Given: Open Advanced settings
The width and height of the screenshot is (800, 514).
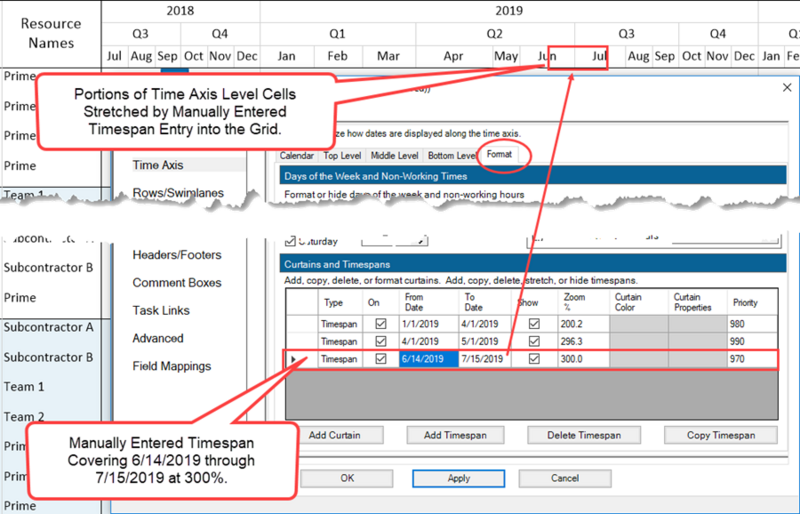Looking at the screenshot, I should click(158, 338).
